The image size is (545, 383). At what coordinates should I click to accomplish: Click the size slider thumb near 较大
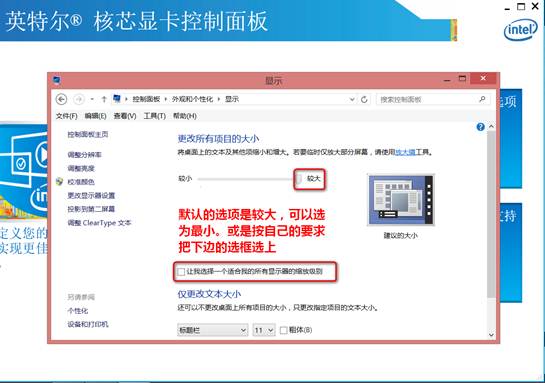[299, 179]
